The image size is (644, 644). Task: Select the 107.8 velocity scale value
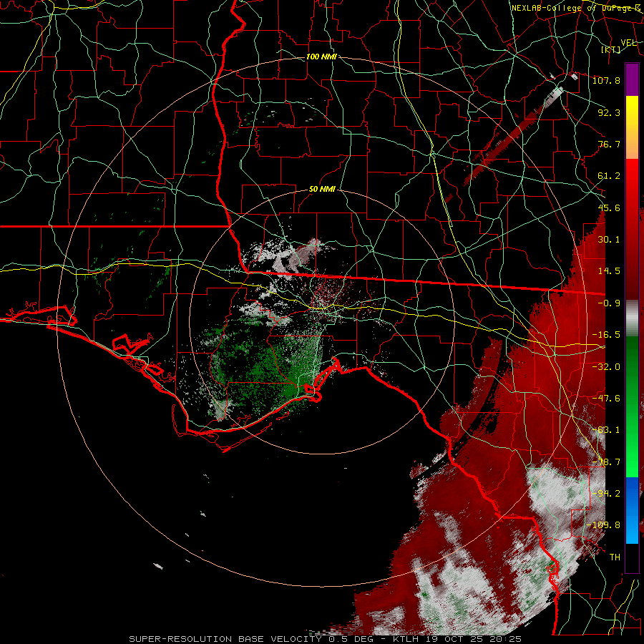(606, 80)
